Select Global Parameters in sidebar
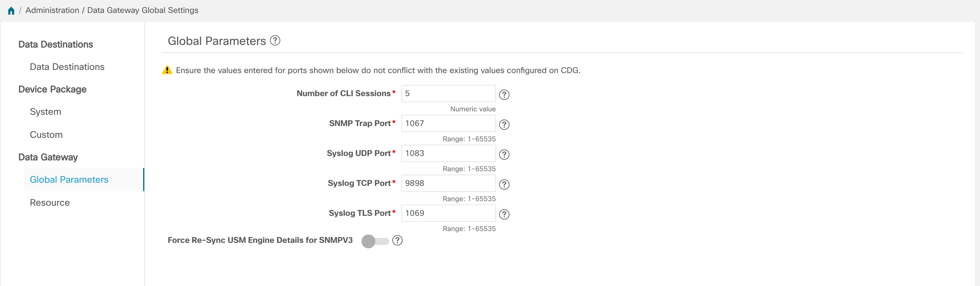The image size is (980, 286). click(69, 179)
